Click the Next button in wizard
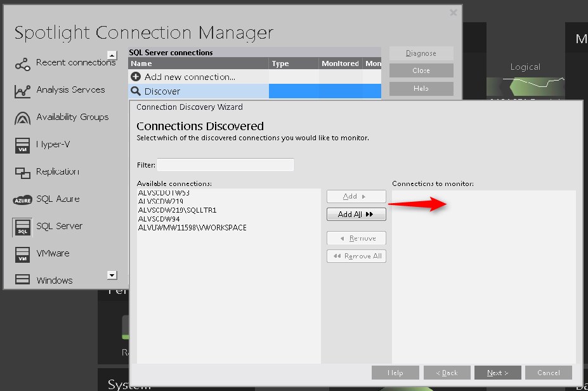This screenshot has height=391, width=588. (x=497, y=373)
